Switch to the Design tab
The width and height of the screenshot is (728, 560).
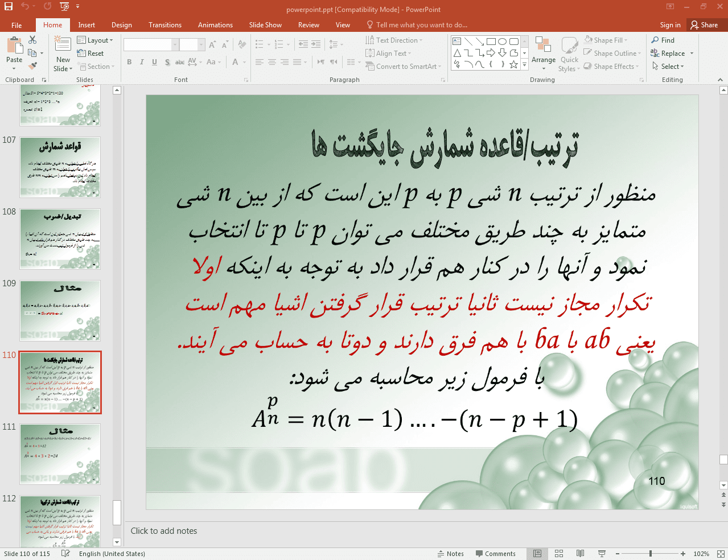122,25
